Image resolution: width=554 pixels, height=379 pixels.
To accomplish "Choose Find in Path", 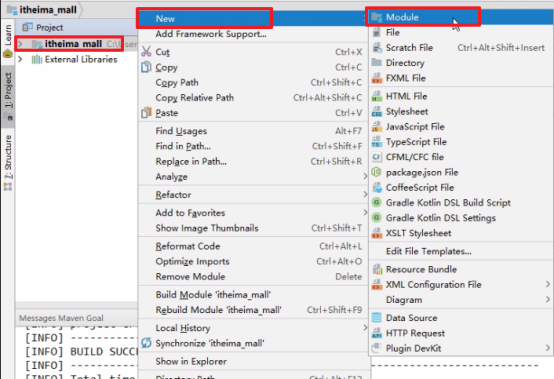I will tap(253, 146).
